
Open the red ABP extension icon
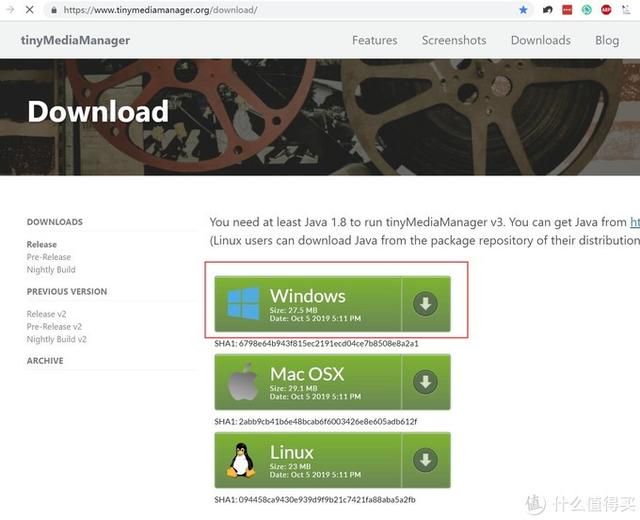[x=606, y=10]
